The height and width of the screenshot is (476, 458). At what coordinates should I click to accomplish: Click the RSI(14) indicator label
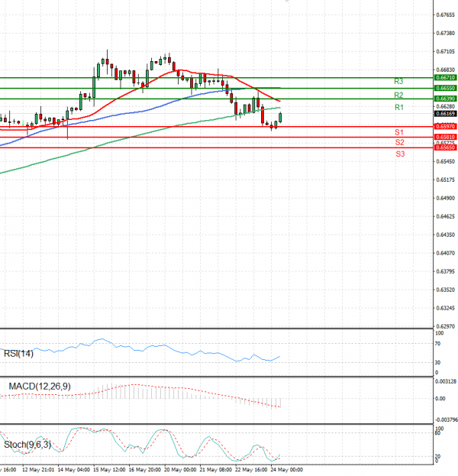18,354
